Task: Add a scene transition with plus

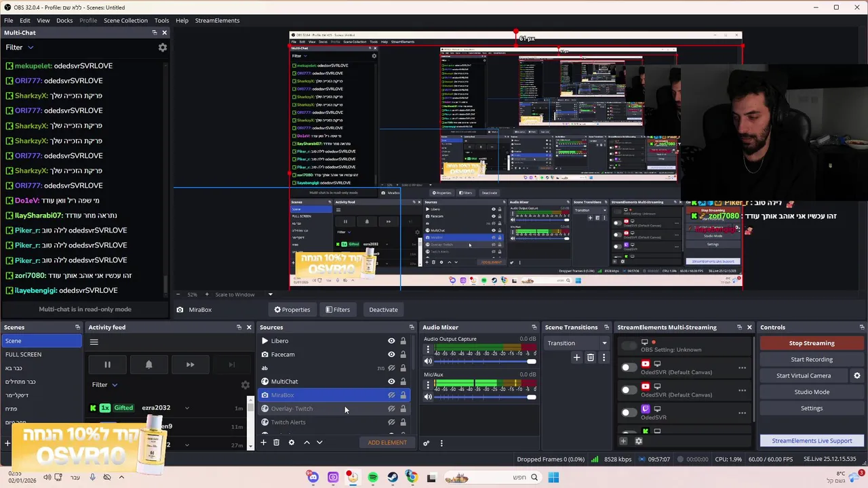Action: pyautogui.click(x=576, y=357)
